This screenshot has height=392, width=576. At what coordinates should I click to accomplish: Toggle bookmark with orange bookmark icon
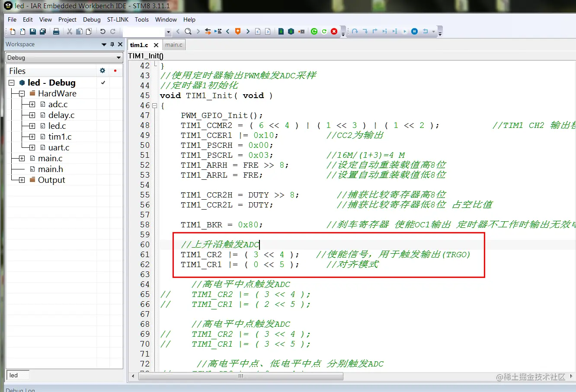238,31
